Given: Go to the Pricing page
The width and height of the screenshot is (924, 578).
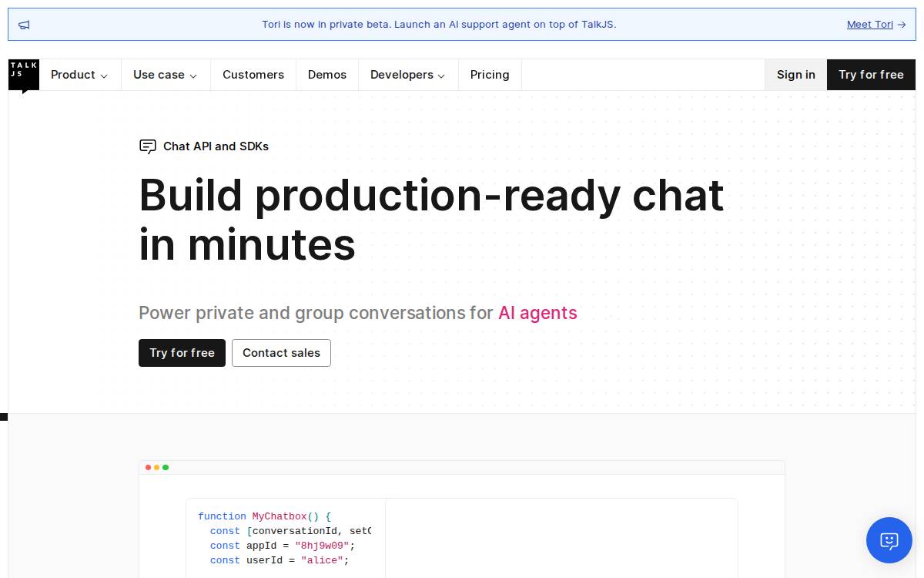Looking at the screenshot, I should pyautogui.click(x=490, y=75).
